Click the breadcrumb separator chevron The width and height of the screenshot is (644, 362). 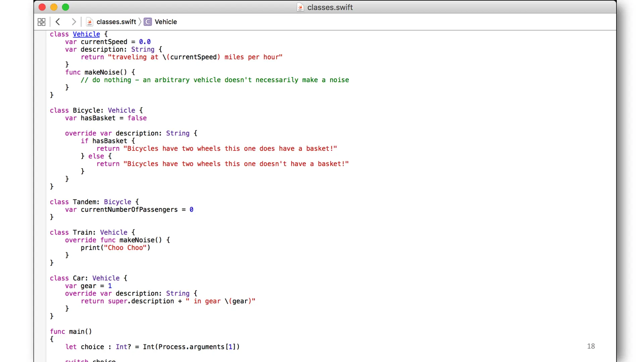(x=140, y=22)
